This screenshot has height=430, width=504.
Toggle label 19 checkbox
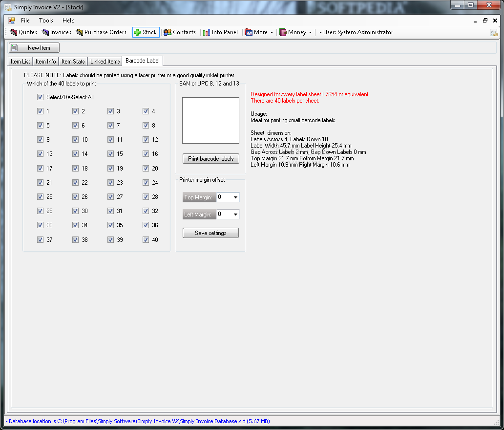tap(110, 168)
